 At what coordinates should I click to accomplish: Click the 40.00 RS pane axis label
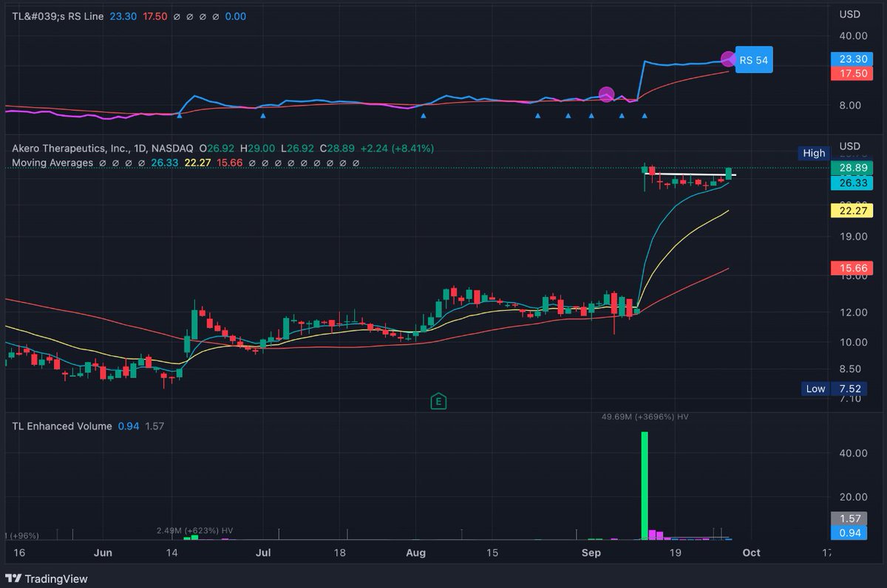pyautogui.click(x=853, y=35)
